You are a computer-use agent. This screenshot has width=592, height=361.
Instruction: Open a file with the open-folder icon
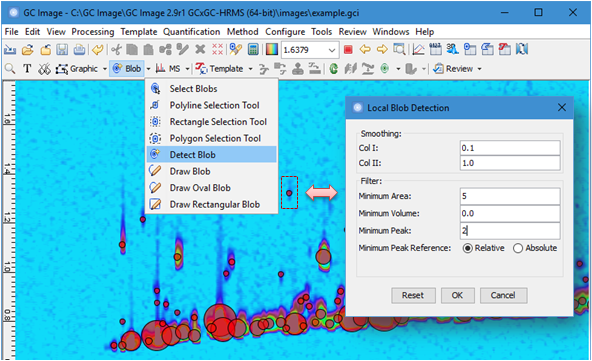27,50
